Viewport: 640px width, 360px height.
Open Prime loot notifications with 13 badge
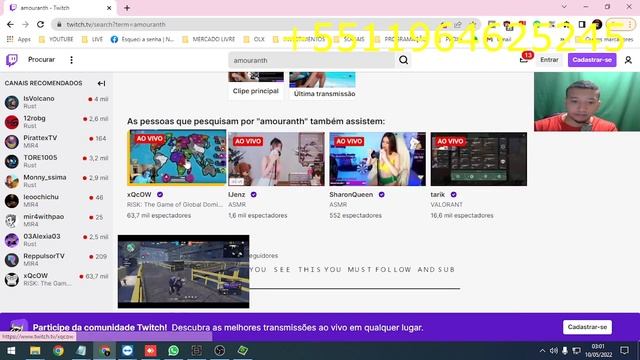pyautogui.click(x=524, y=59)
